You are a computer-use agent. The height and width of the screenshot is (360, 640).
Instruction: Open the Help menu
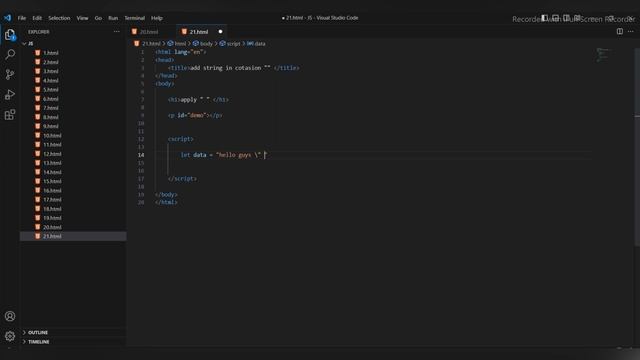coord(157,18)
